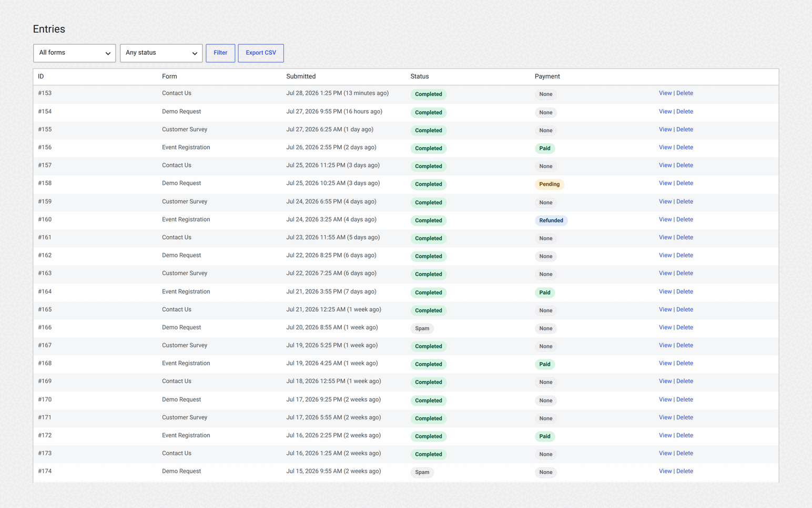
Task: Click the Payment column header
Action: pyautogui.click(x=547, y=76)
